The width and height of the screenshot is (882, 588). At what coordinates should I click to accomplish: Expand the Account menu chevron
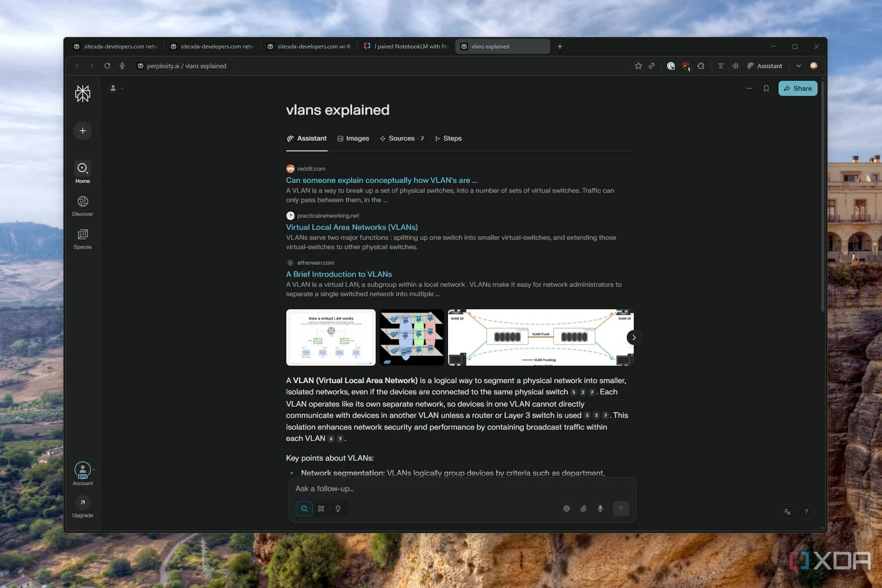point(94,469)
